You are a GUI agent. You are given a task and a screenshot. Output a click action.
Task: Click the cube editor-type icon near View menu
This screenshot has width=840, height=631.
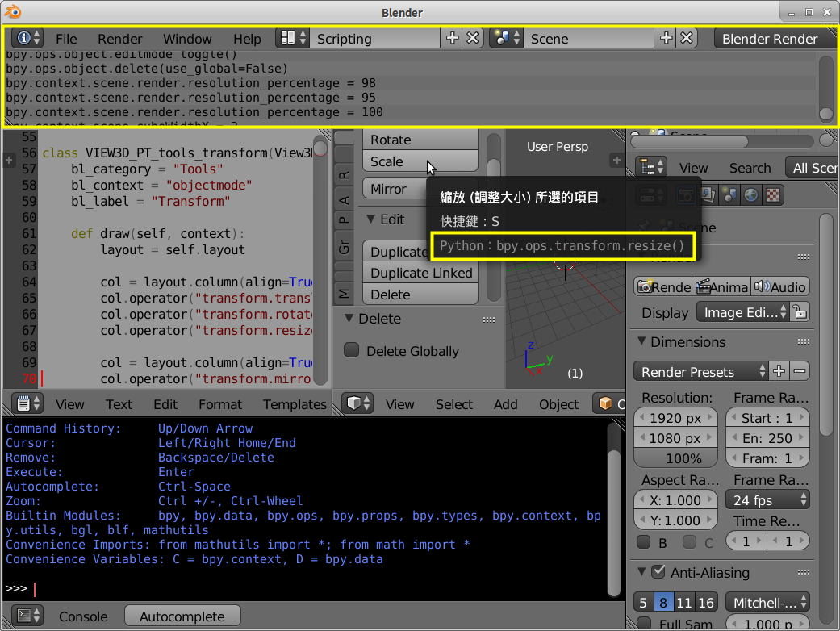pyautogui.click(x=355, y=404)
